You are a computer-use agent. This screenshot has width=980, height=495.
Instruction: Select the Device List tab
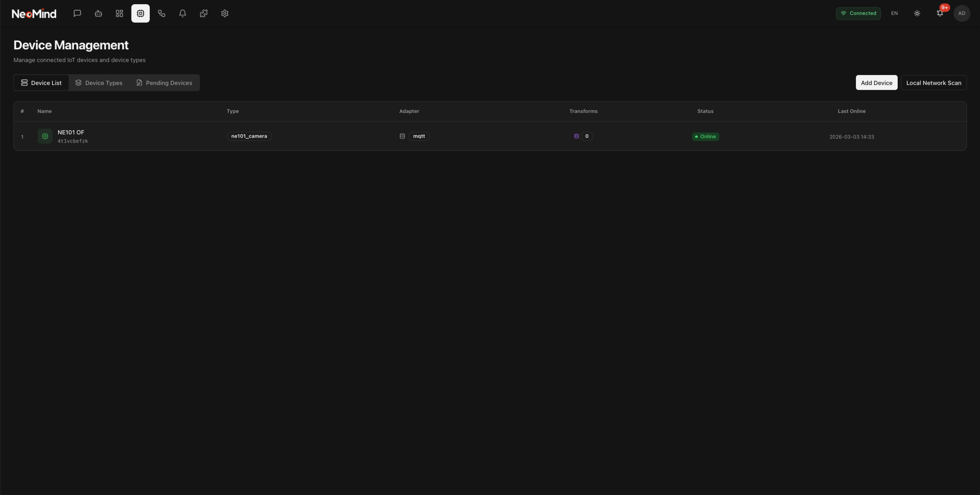click(41, 83)
